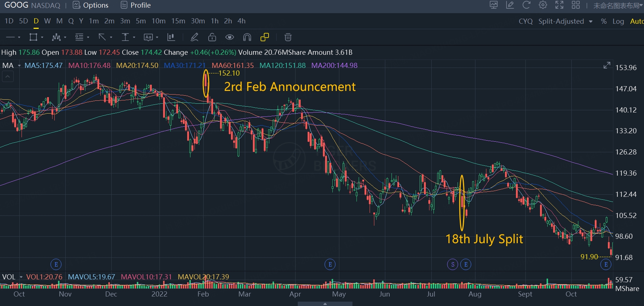Click the MAVOL10:17.31 label

point(146,277)
